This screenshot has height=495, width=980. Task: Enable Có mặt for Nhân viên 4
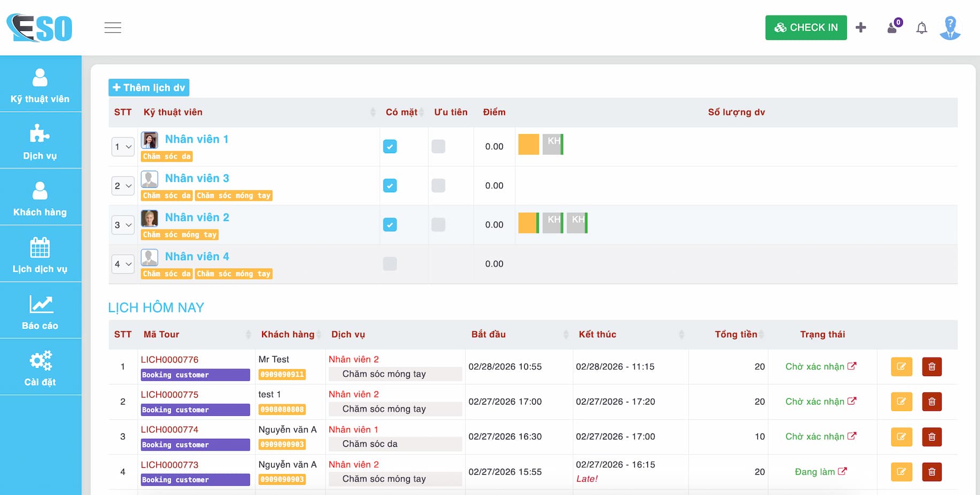(390, 264)
